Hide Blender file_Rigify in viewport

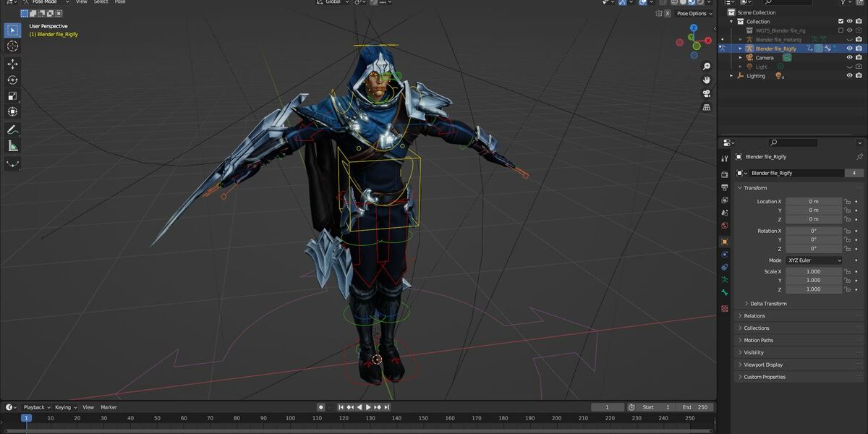849,48
